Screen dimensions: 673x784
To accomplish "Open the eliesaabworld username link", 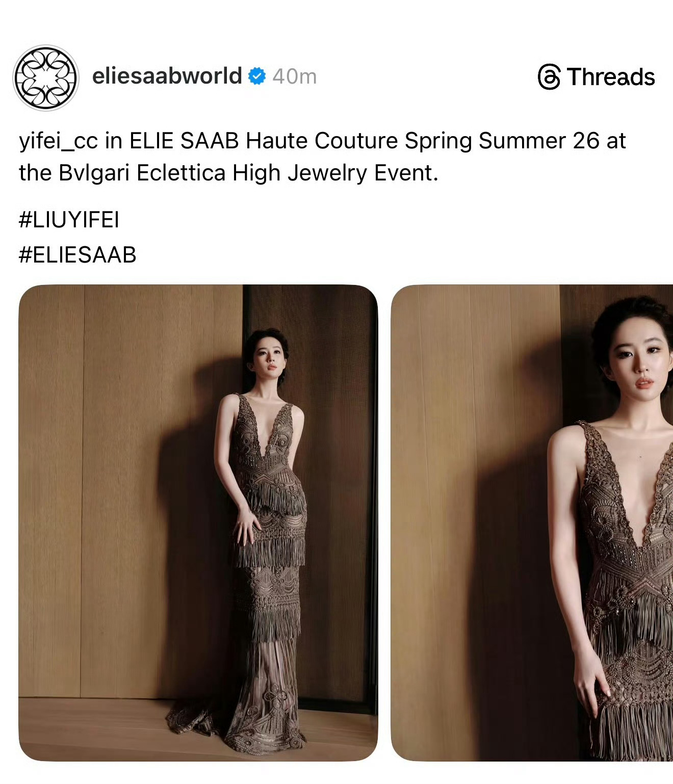I will 167,76.
